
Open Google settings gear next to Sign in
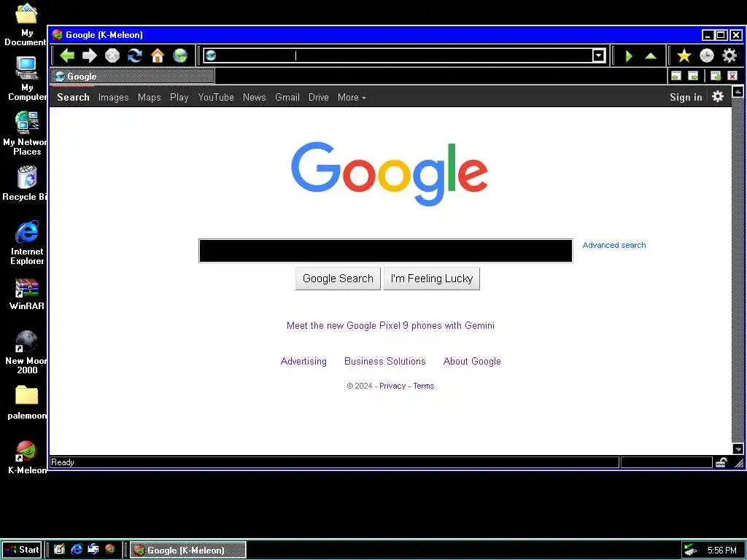(718, 97)
